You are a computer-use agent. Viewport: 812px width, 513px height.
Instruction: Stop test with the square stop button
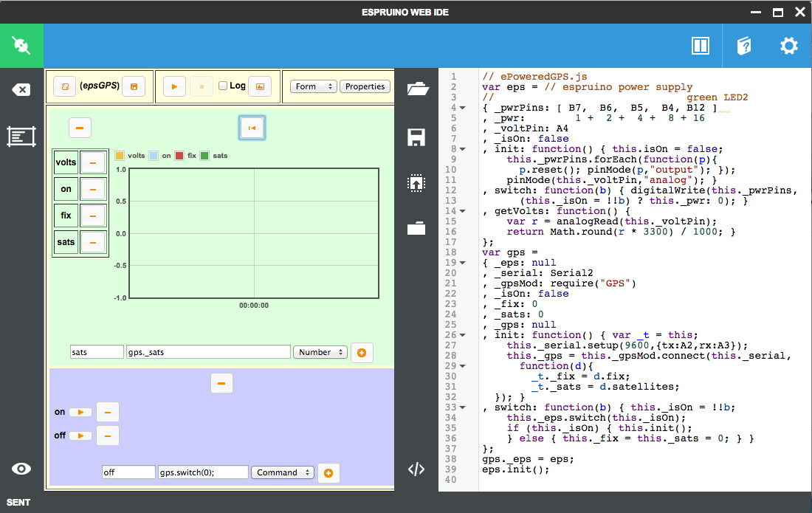[x=202, y=86]
